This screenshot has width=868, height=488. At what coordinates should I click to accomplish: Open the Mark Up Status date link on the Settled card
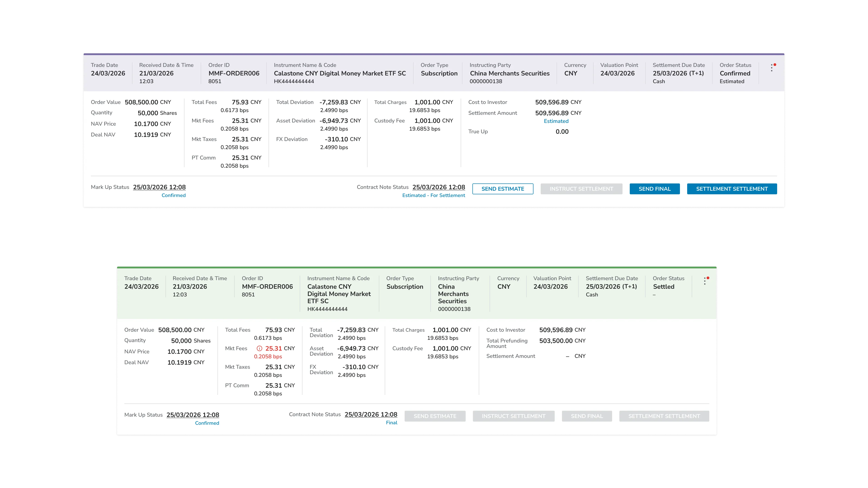pyautogui.click(x=193, y=415)
